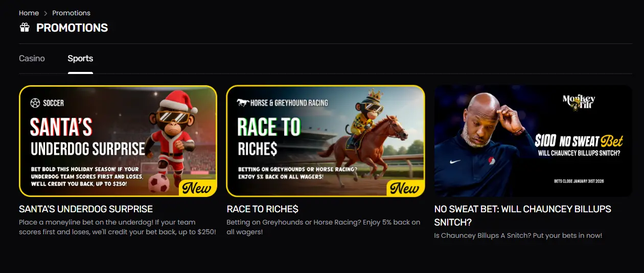Click the New badge on Race to Riches banner
Image resolution: width=644 pixels, height=273 pixels.
(404, 188)
